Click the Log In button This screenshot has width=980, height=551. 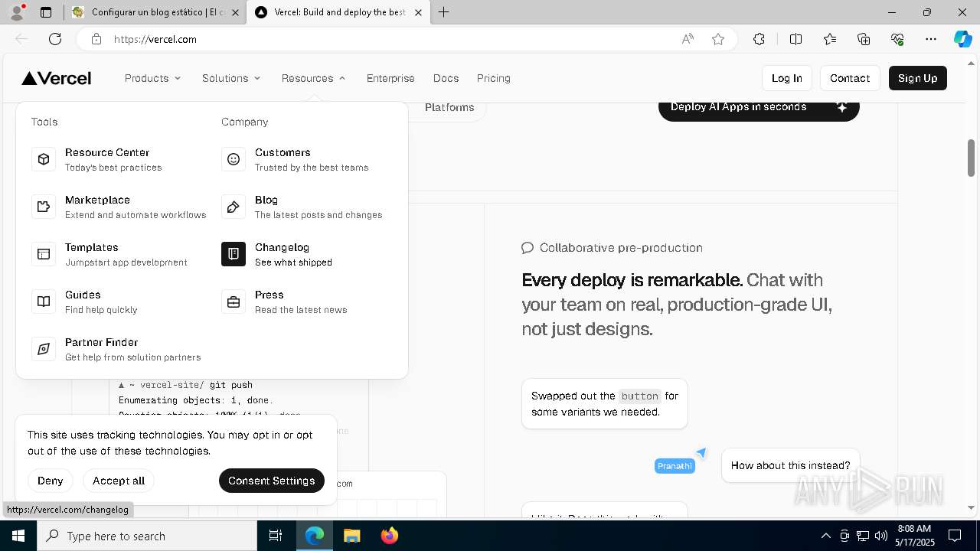(787, 78)
